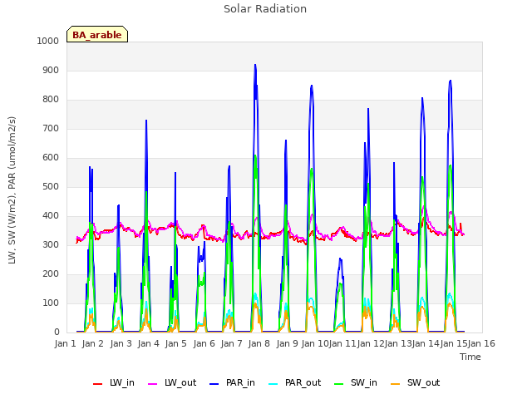
Task: Click the PAR_in peak on Jan 15
Action: point(451,81)
